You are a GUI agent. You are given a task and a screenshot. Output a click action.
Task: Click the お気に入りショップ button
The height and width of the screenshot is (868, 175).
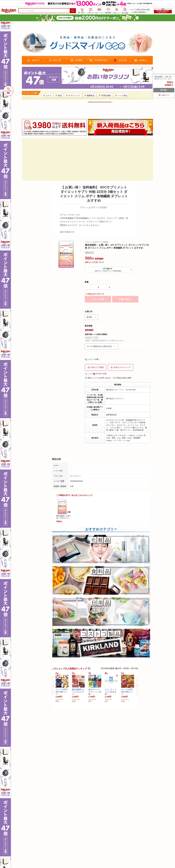click(120, 367)
